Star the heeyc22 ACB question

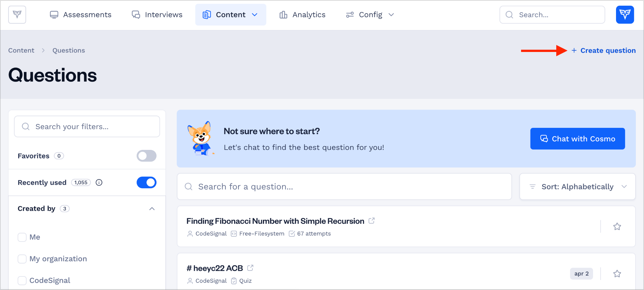pos(617,274)
